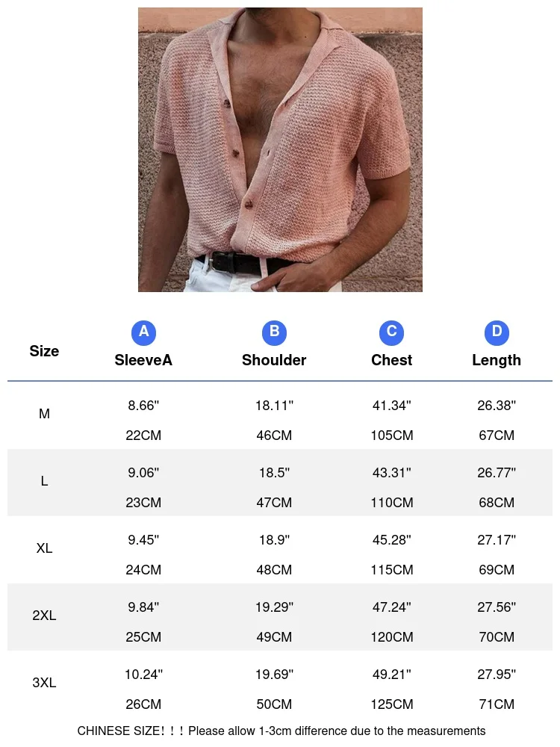Image resolution: width=560 pixels, height=747 pixels.
Task: Click the Length column header
Action: click(x=497, y=360)
